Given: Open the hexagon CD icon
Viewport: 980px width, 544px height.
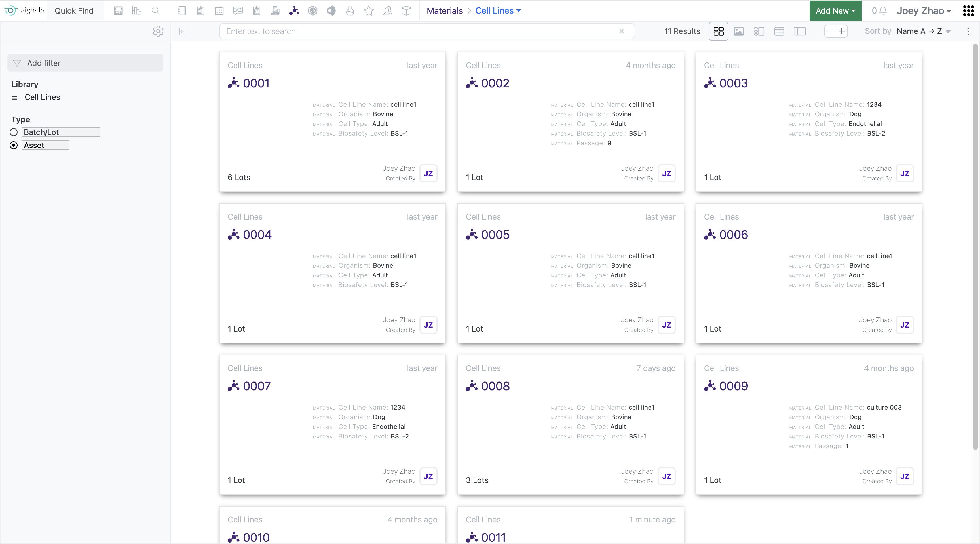Looking at the screenshot, I should coord(313,11).
